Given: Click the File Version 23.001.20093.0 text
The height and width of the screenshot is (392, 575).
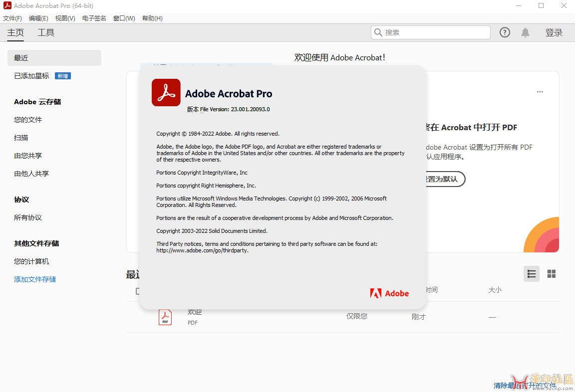Looking at the screenshot, I should (235, 109).
